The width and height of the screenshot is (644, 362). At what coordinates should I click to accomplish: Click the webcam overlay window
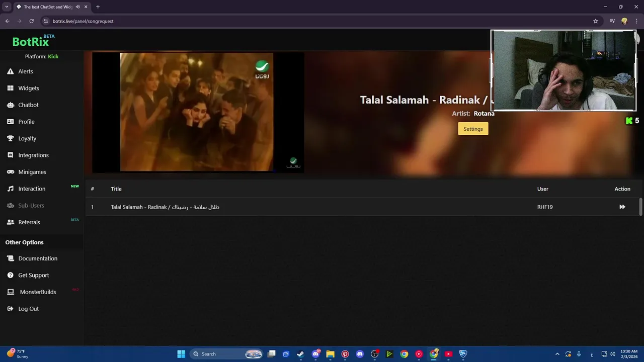563,70
